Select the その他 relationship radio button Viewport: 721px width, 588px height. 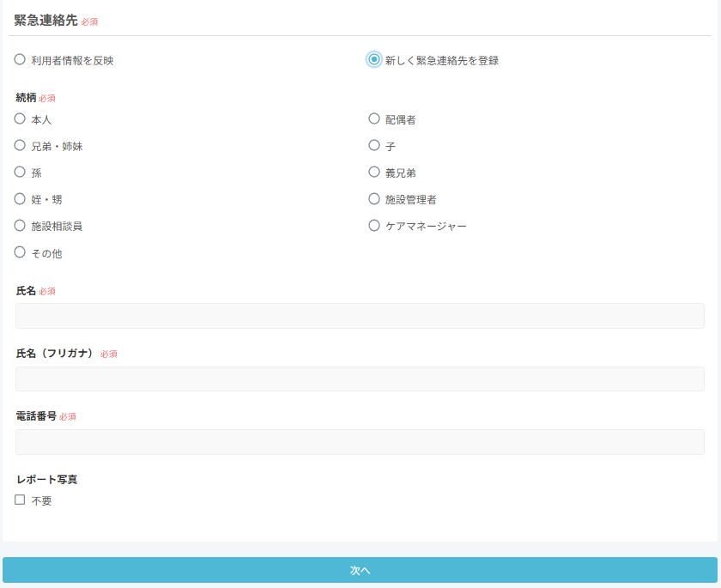[x=20, y=253]
